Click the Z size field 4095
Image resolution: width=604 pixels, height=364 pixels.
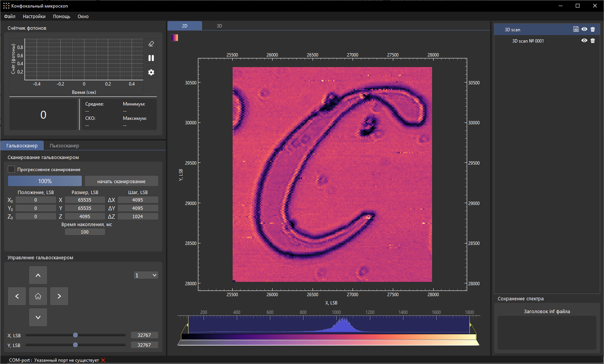[x=85, y=217]
